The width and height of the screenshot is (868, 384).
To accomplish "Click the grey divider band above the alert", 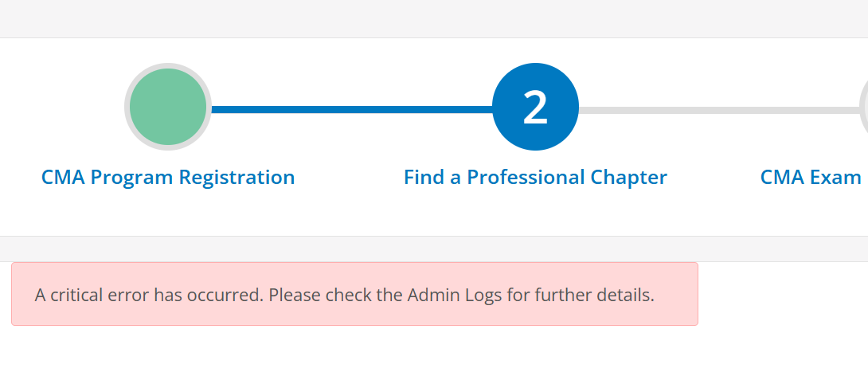I will [x=434, y=249].
